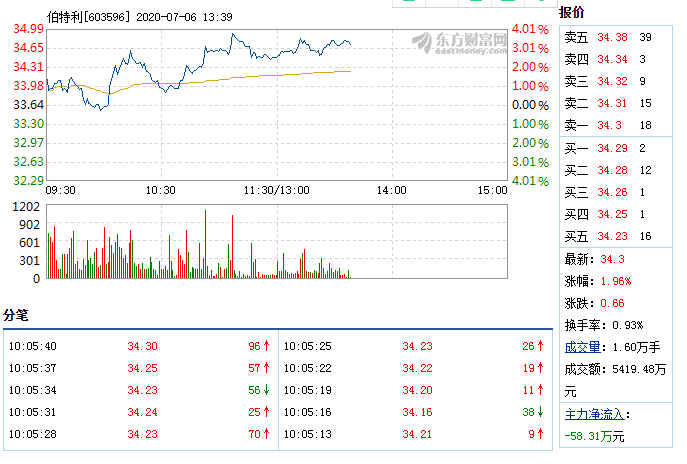Click up arrow in 10:05:28 trade row
Screen dimensions: 687x464
[x=267, y=433]
